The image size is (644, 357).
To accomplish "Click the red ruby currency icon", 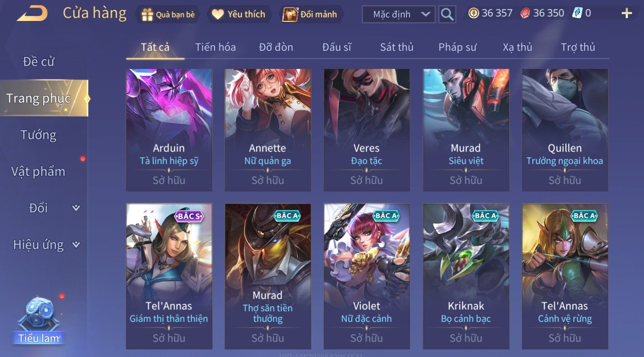I will pos(525,13).
